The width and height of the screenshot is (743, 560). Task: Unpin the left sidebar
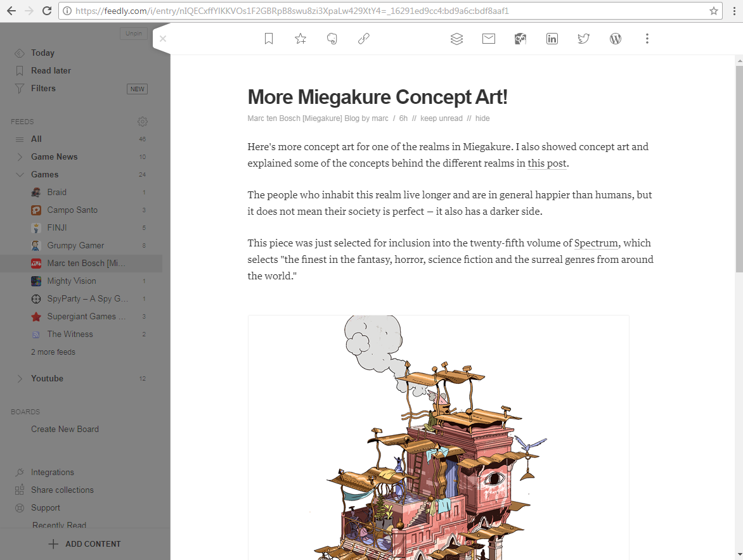click(134, 34)
